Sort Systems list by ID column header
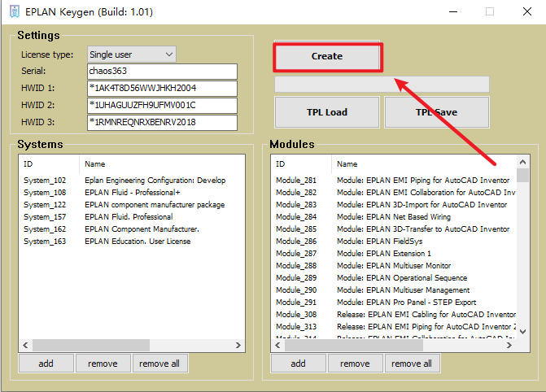 (49, 163)
